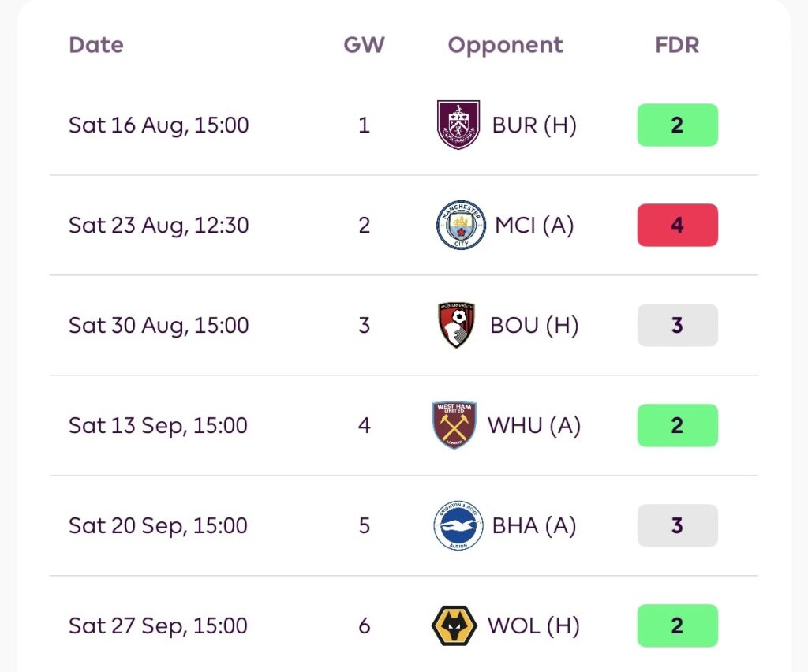Select the Sat 13 Sep, 15:00 date

pos(158,426)
